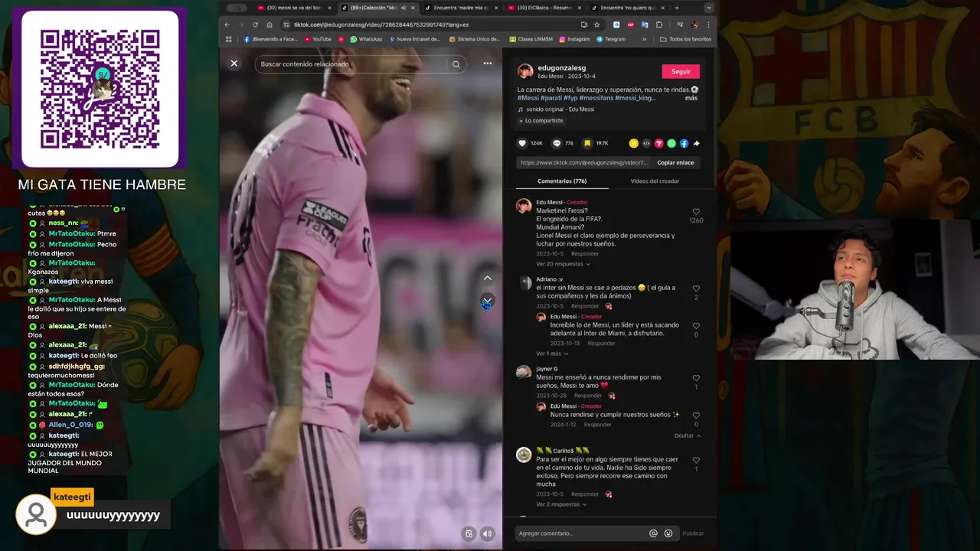The image size is (980, 551).
Task: Click the embed code share icon
Action: 646,143
